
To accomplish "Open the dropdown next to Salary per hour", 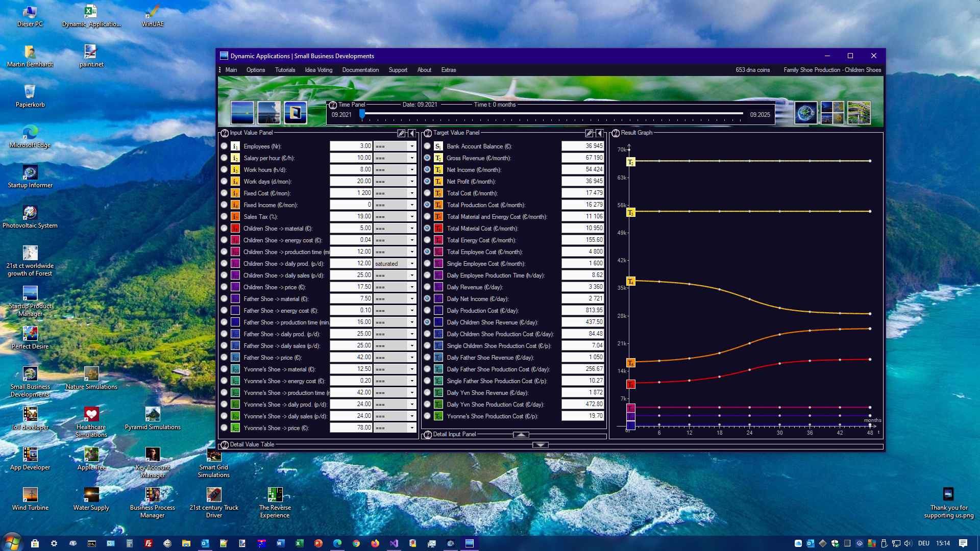I will (x=412, y=158).
